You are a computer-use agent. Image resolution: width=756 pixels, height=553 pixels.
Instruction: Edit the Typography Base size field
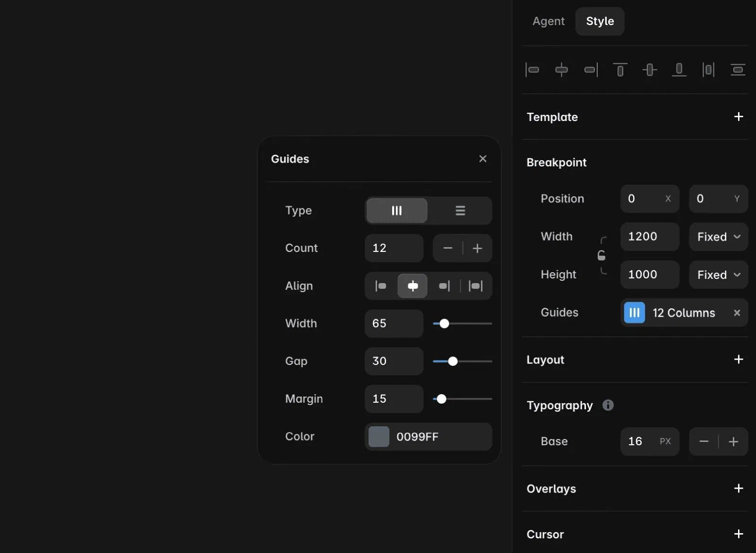click(650, 442)
